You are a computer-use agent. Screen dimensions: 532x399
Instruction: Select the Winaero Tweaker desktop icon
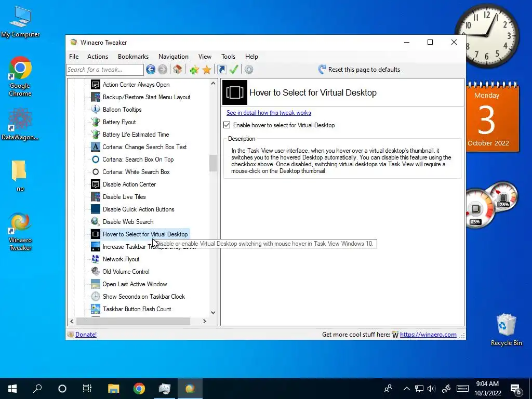[20, 232]
